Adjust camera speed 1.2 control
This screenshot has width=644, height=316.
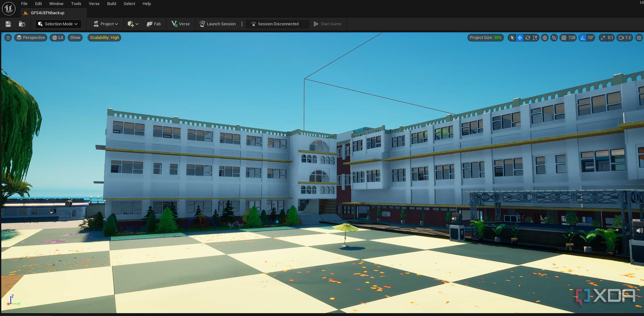pyautogui.click(x=625, y=38)
